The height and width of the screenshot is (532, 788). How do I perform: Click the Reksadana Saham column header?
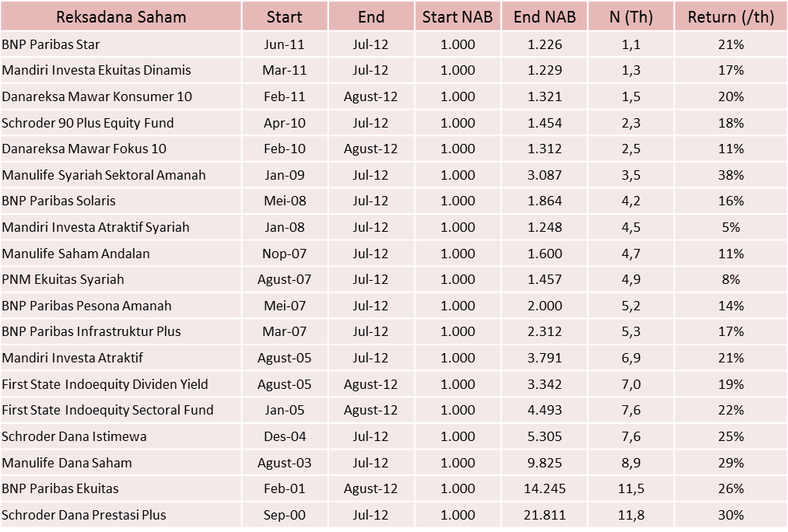click(x=121, y=17)
